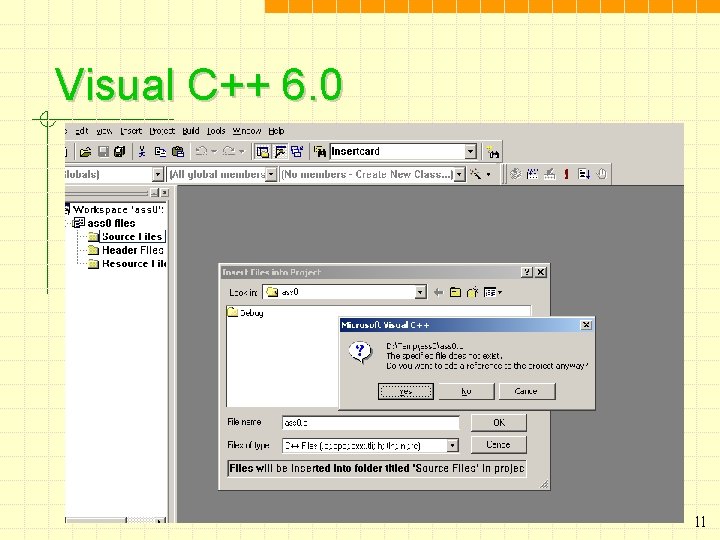
Task: Click the File name input field
Action: tap(371, 422)
